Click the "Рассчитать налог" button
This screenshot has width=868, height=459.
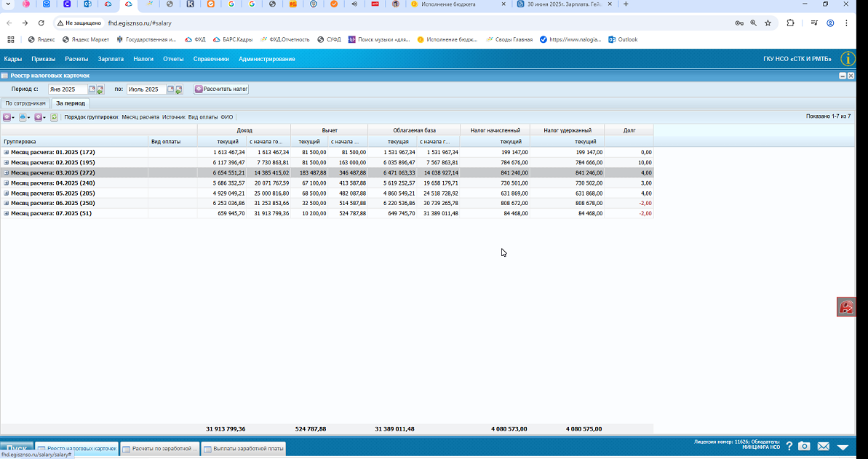point(221,89)
